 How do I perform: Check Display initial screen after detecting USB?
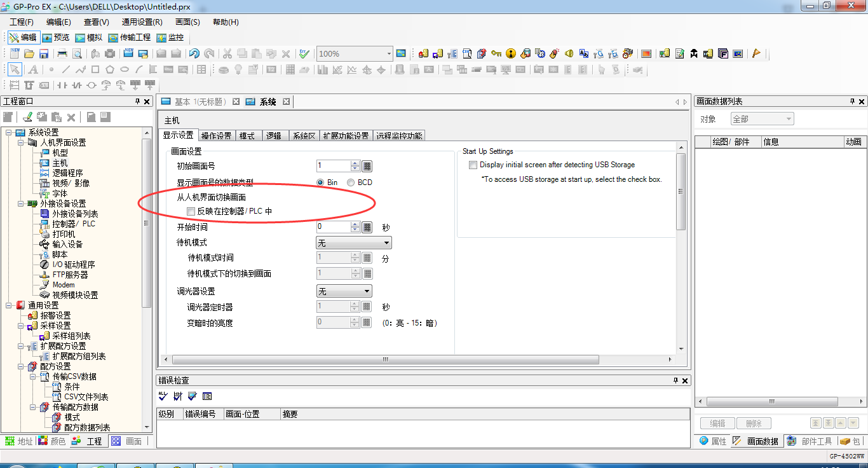coord(473,165)
